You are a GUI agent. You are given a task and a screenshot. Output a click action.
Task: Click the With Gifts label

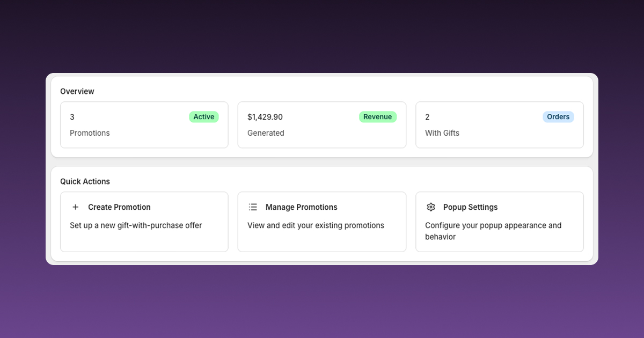[x=442, y=133]
